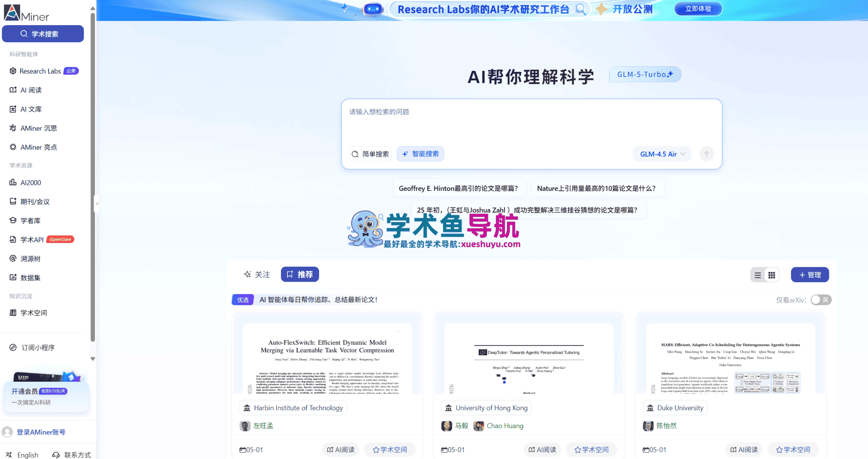The width and height of the screenshot is (868, 459).
Task: Click University of Hong Kong tag
Action: (486, 408)
